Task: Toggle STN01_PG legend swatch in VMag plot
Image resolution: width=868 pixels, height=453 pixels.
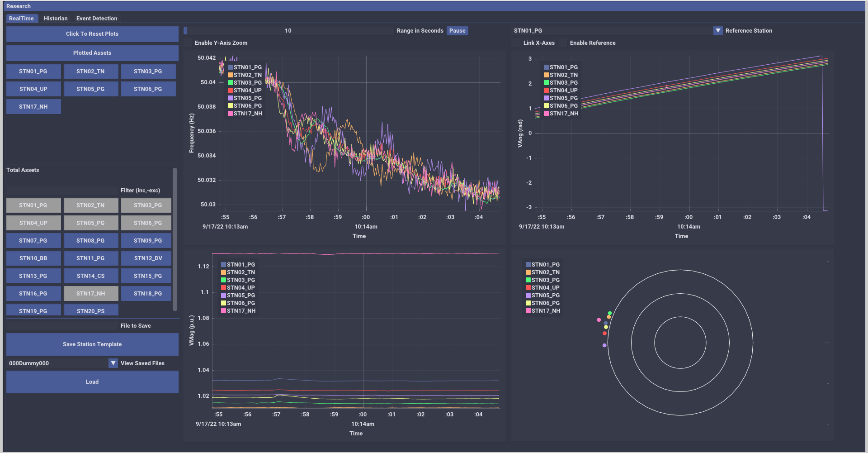Action: (223, 264)
